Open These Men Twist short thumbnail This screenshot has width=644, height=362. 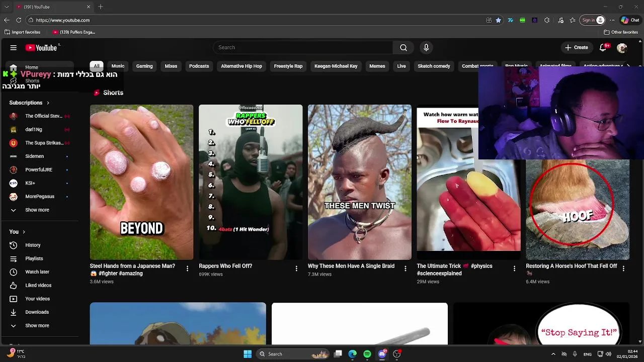[x=359, y=182]
